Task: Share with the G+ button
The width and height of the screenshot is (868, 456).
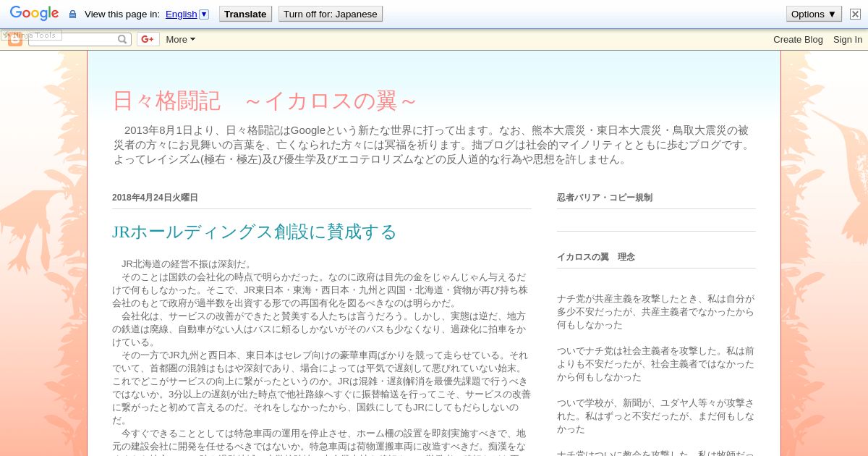Action: [148, 39]
